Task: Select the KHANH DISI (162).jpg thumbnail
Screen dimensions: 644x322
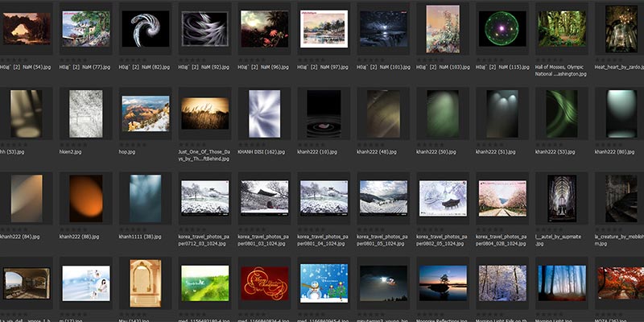Action: click(x=265, y=114)
